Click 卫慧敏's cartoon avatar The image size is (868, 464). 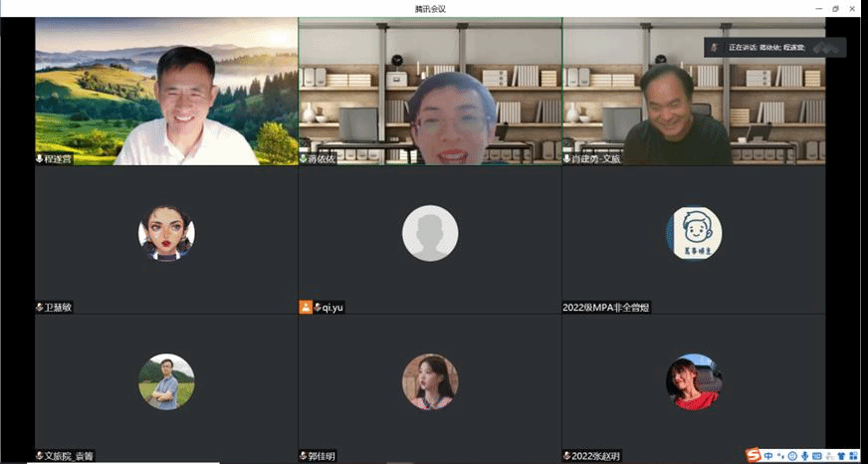pyautogui.click(x=166, y=234)
